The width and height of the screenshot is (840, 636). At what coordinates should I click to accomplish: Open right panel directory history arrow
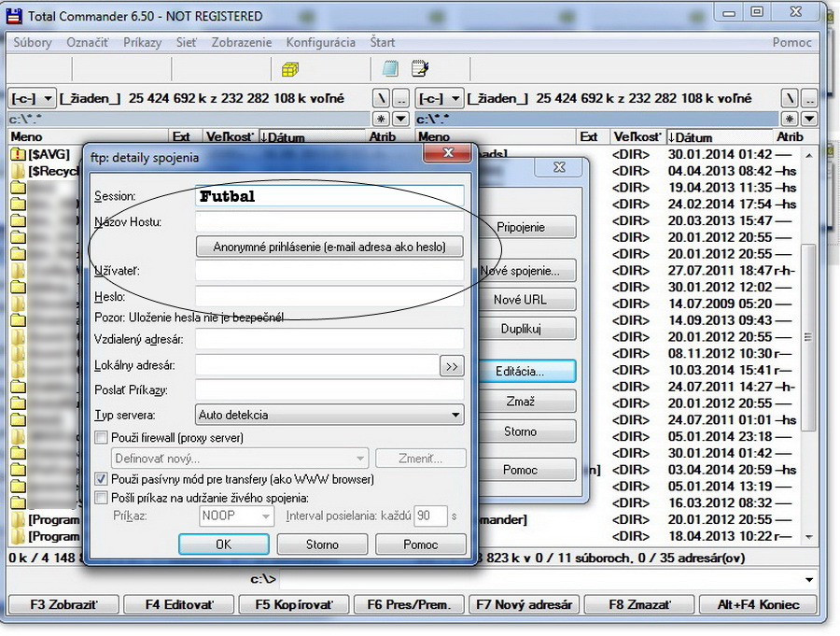point(809,119)
